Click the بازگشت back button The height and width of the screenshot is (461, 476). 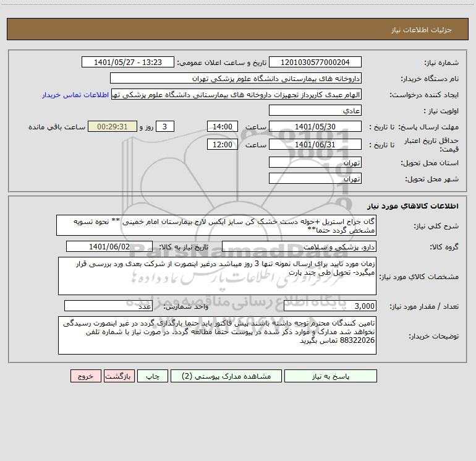119,376
